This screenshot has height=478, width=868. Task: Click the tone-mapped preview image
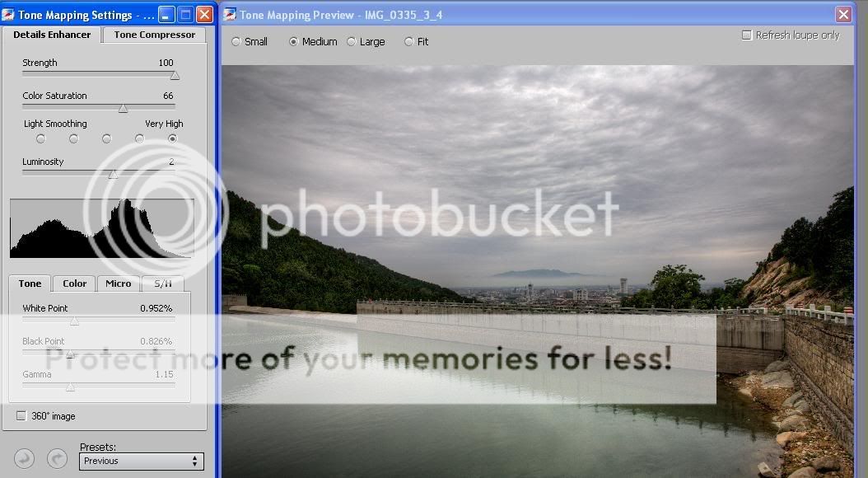coord(538,271)
